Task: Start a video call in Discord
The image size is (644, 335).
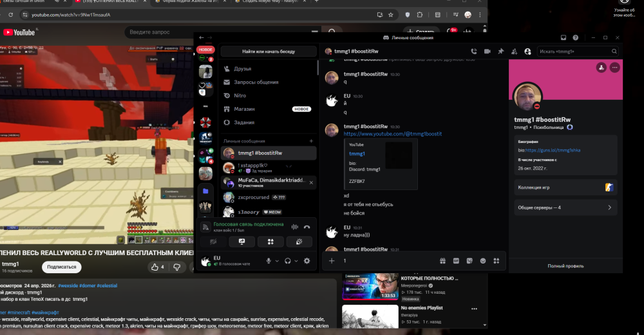Action: pyautogui.click(x=487, y=52)
